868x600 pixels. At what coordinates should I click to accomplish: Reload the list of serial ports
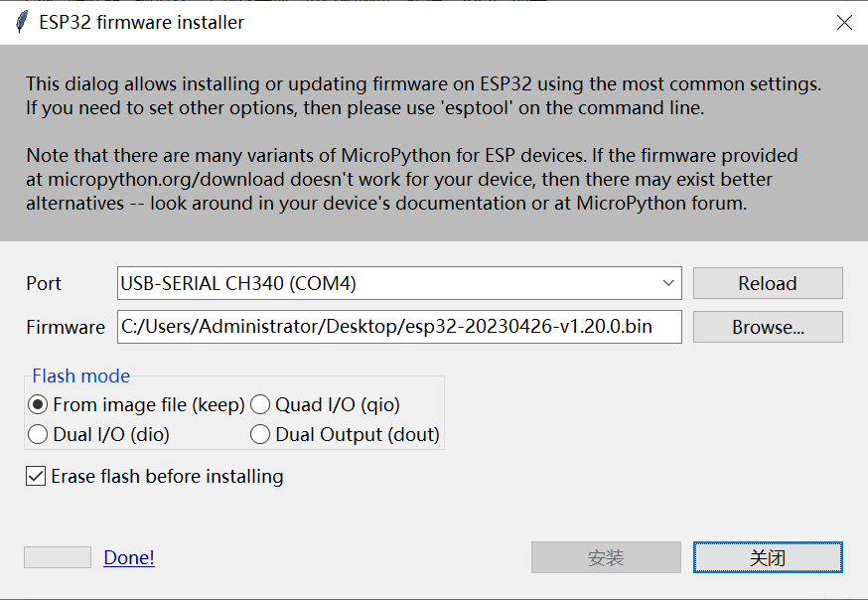coord(768,283)
